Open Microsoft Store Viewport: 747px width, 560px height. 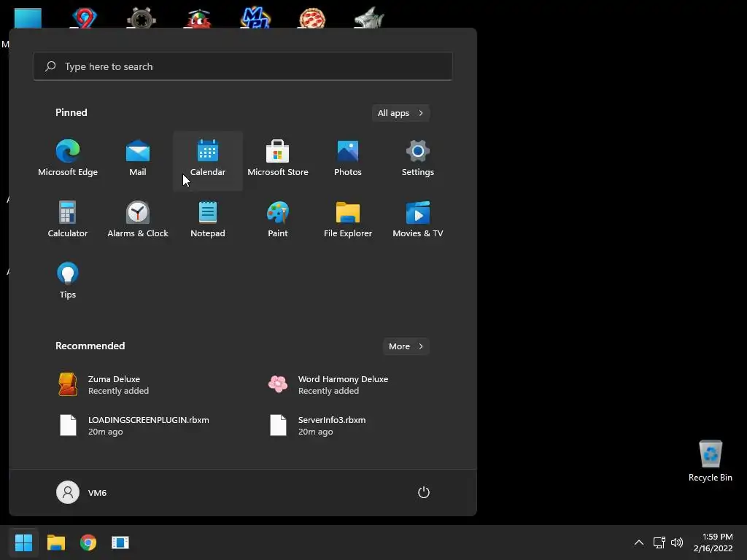tap(278, 158)
